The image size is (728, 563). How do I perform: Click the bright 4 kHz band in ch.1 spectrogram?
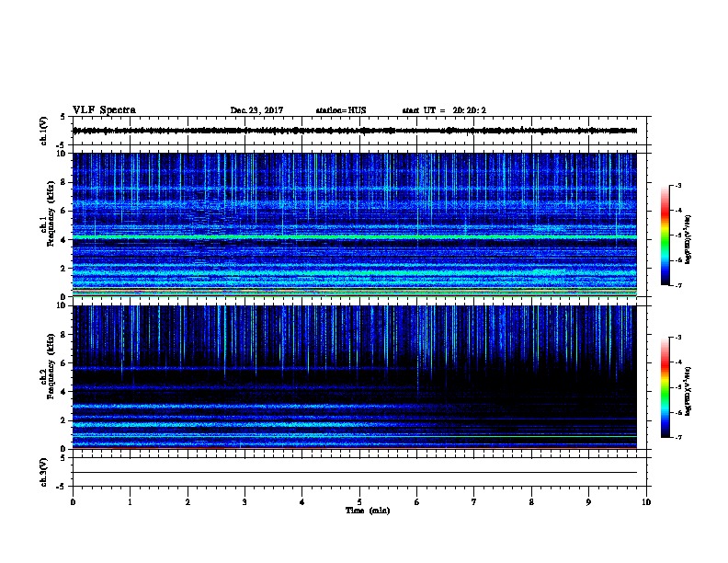coord(355,237)
